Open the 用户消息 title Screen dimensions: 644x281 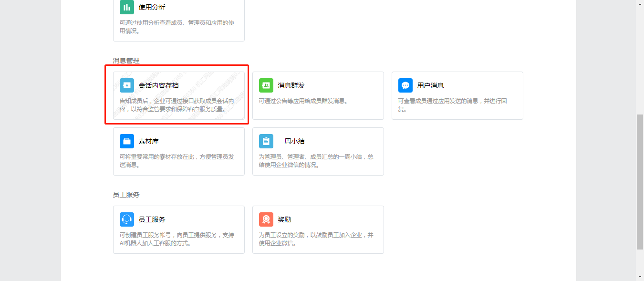(x=430, y=85)
